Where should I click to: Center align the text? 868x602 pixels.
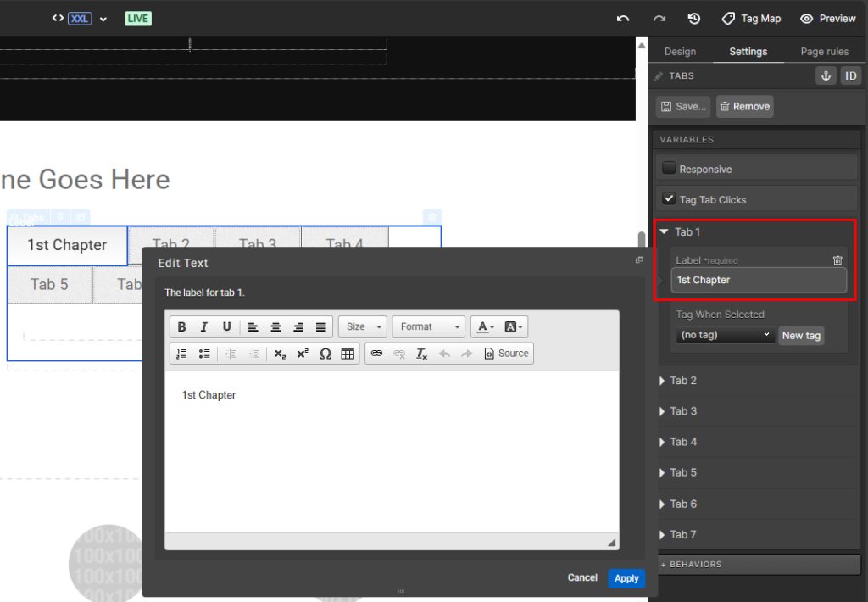(275, 326)
